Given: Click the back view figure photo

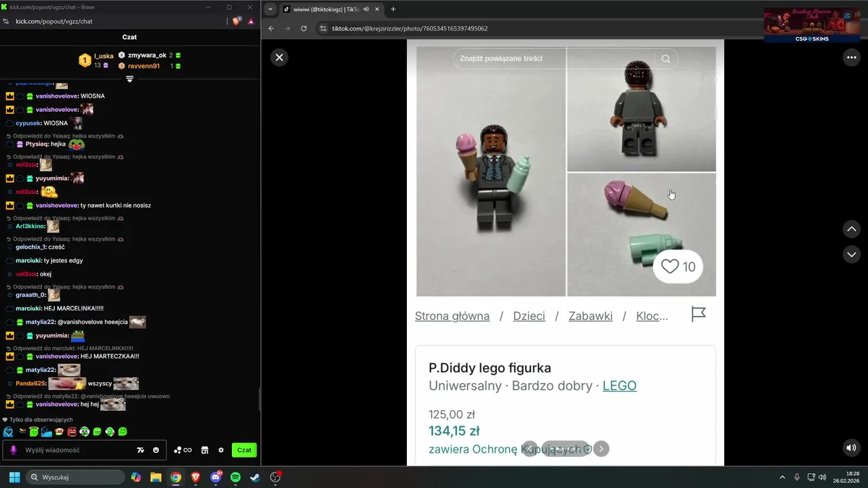Looking at the screenshot, I should click(642, 109).
